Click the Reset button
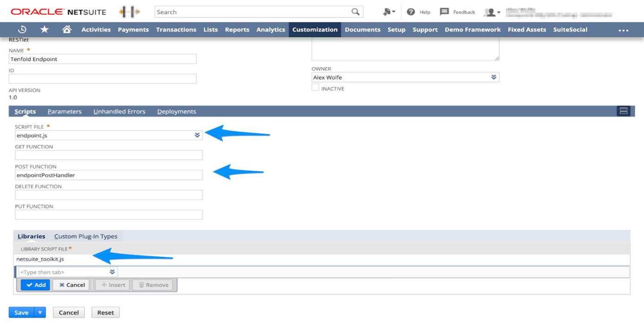This screenshot has height=325, width=644. pos(106,312)
